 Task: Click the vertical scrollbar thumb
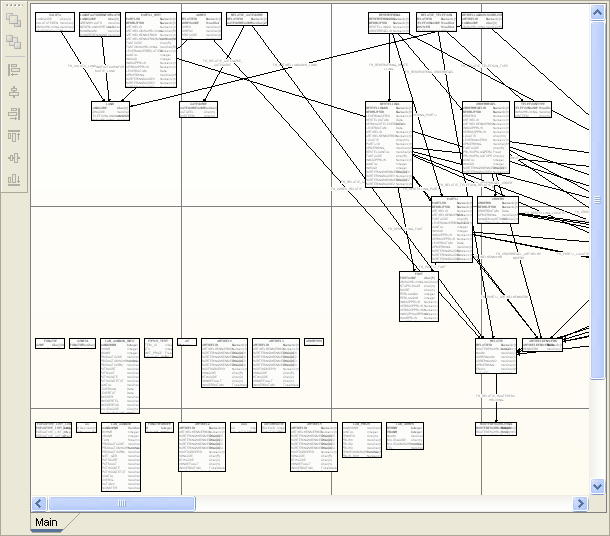click(x=598, y=200)
